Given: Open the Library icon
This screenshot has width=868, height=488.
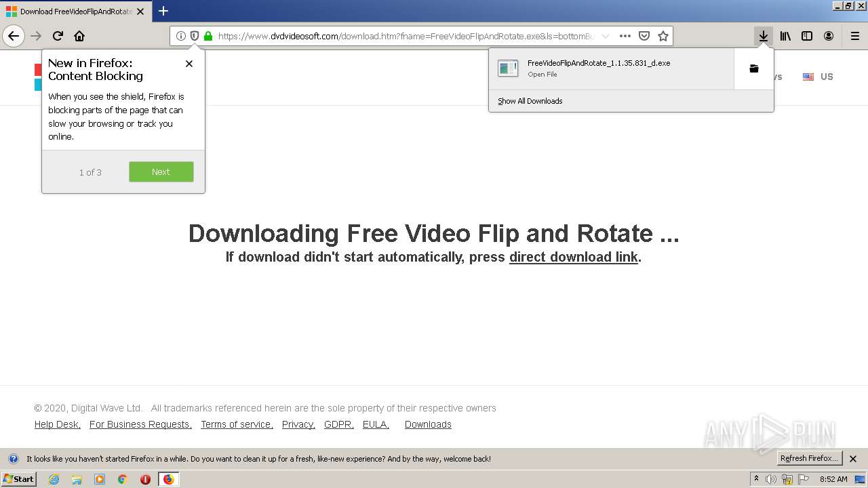Looking at the screenshot, I should (785, 36).
